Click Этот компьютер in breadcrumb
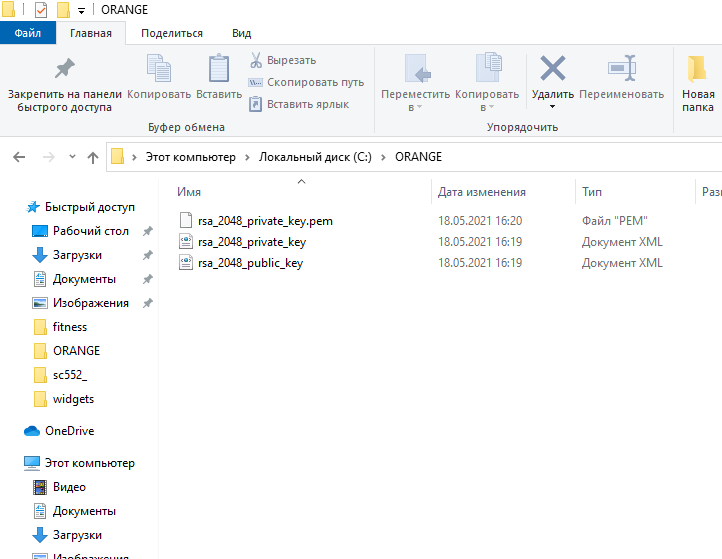 point(191,157)
